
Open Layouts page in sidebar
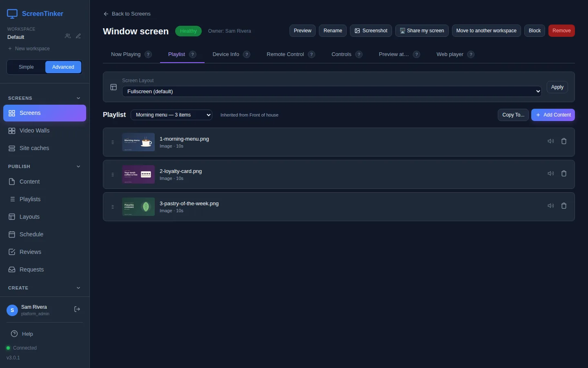pos(45,217)
